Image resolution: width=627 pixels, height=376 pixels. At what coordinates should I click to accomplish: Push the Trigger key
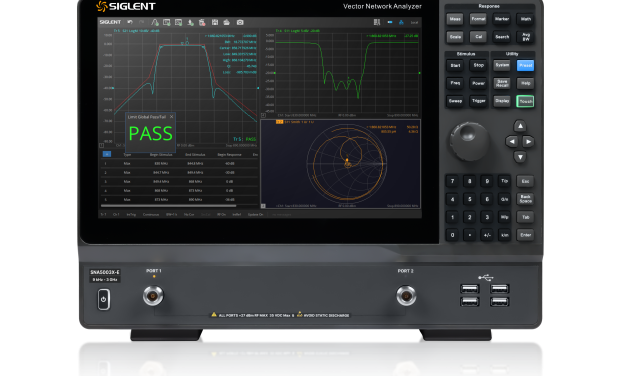click(x=478, y=101)
